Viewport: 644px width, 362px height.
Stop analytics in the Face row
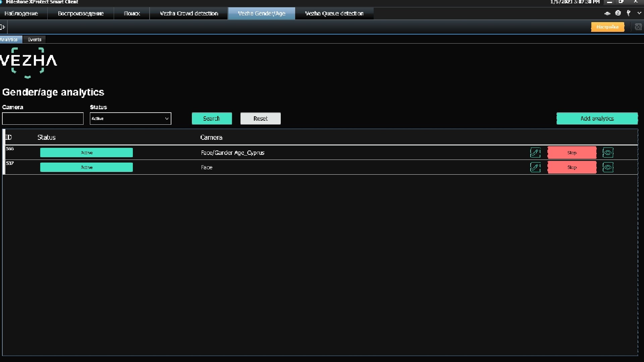[x=572, y=167]
